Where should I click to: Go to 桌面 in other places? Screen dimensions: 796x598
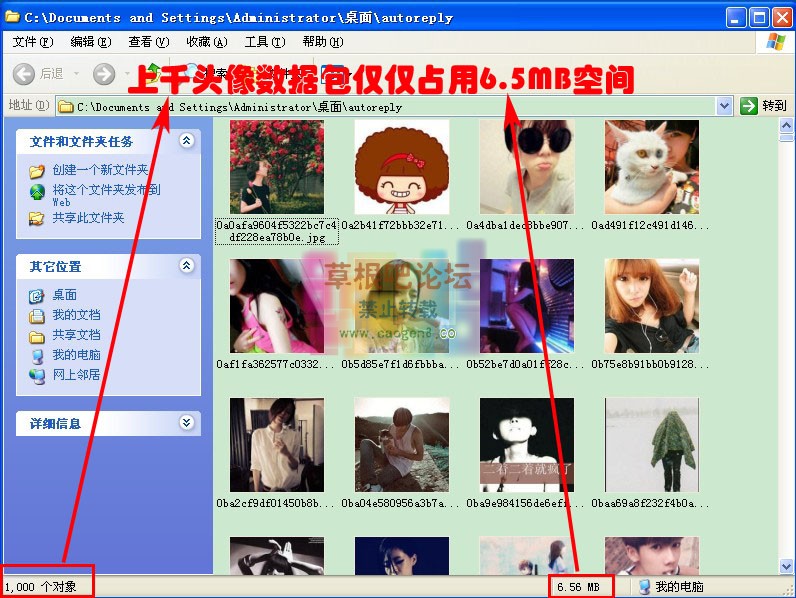64,295
